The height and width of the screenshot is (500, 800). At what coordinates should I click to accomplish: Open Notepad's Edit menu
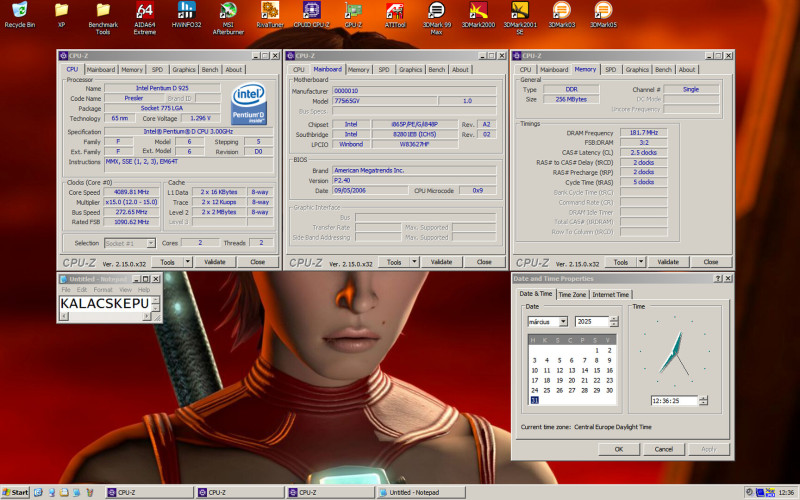click(82, 290)
